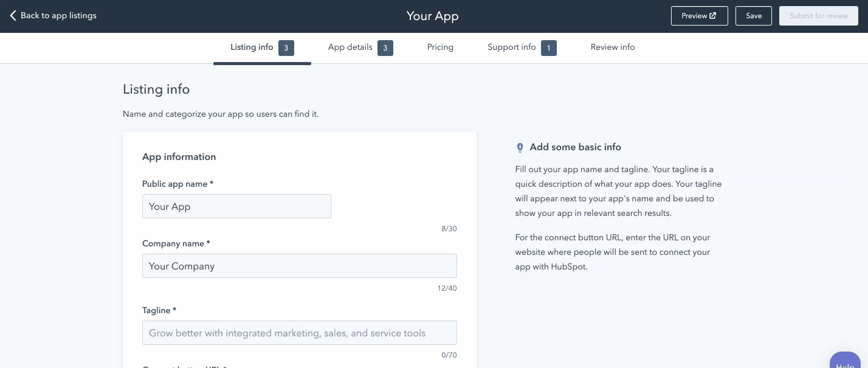Click the lightbulb tip icon
This screenshot has height=368, width=868.
(520, 147)
